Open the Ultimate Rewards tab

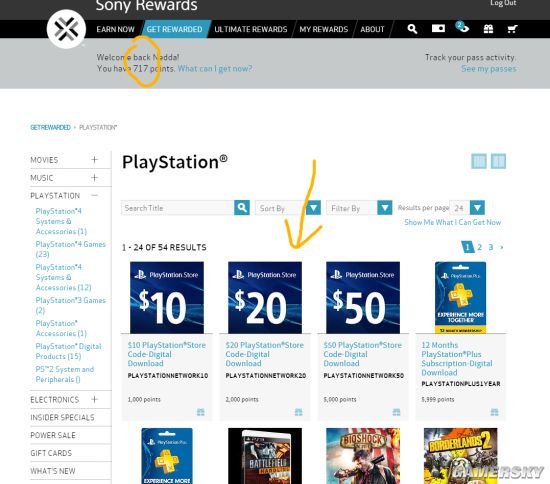coord(251,29)
